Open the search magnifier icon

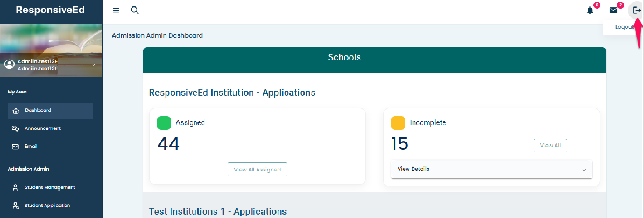(x=135, y=10)
